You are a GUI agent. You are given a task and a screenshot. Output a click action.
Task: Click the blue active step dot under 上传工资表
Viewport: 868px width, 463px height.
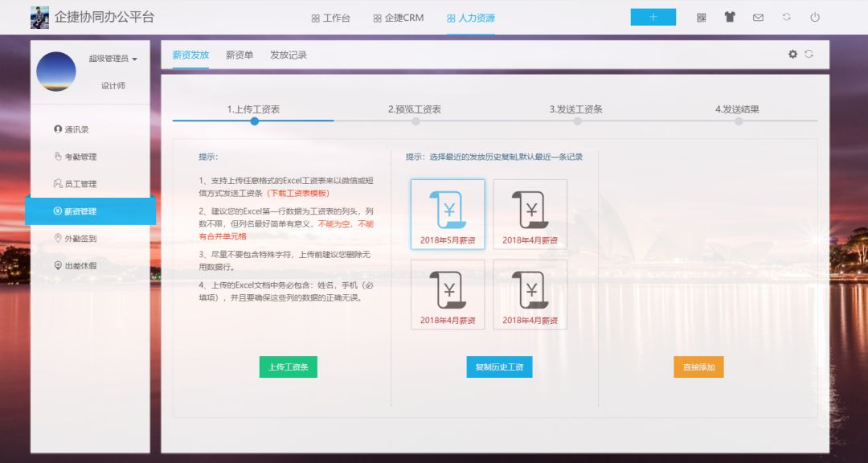coord(255,121)
